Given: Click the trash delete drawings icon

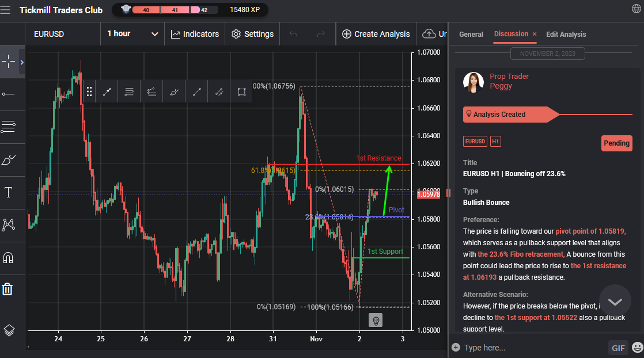Looking at the screenshot, I should (x=7, y=289).
